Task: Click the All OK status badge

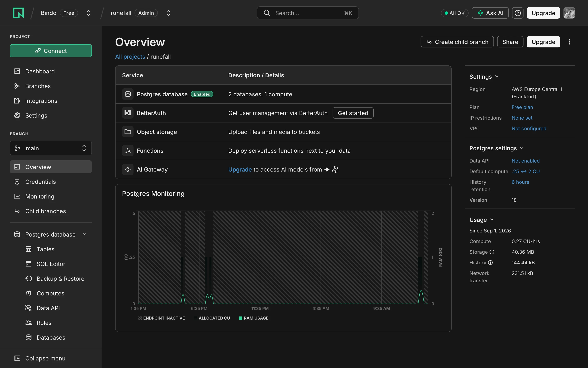Action: click(x=454, y=13)
